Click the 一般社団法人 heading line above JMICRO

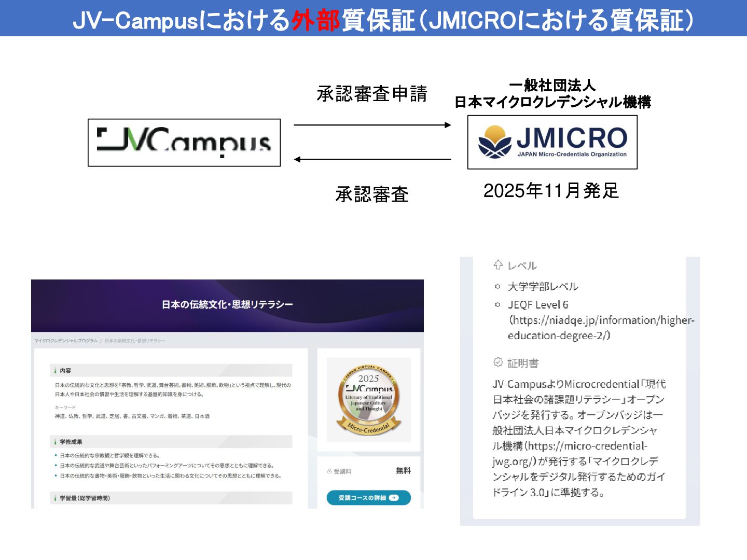click(552, 86)
